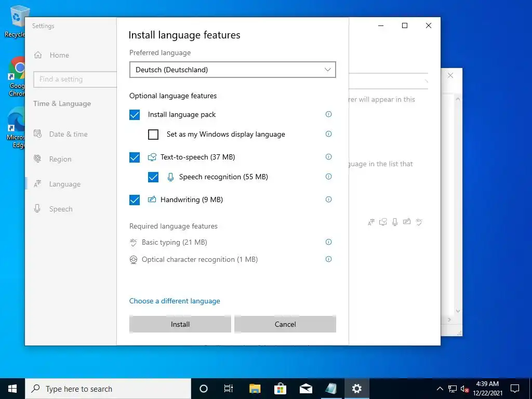532x399 pixels.
Task: Click the Region globe icon
Action: [37, 158]
